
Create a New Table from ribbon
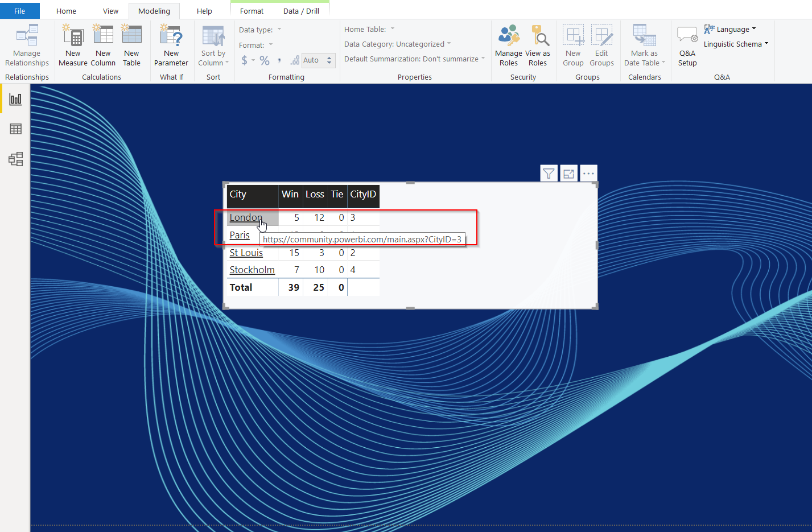(x=131, y=37)
